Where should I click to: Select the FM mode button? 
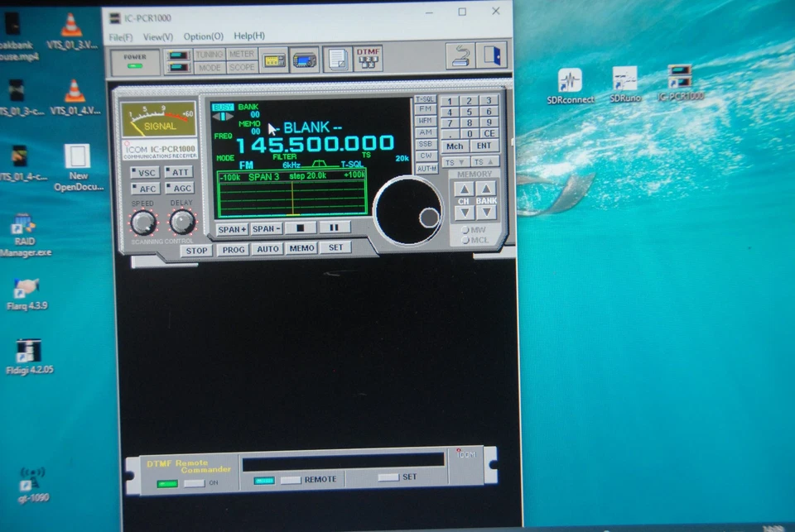[426, 108]
